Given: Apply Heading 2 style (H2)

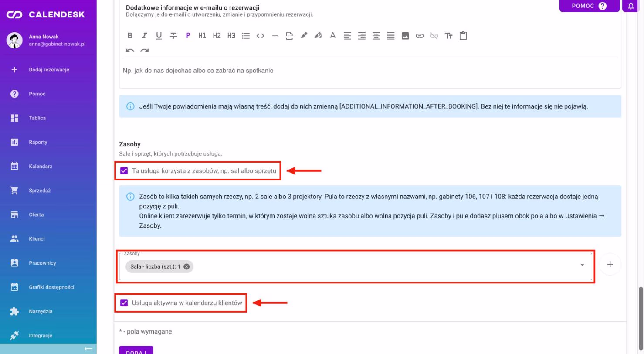Looking at the screenshot, I should point(217,36).
